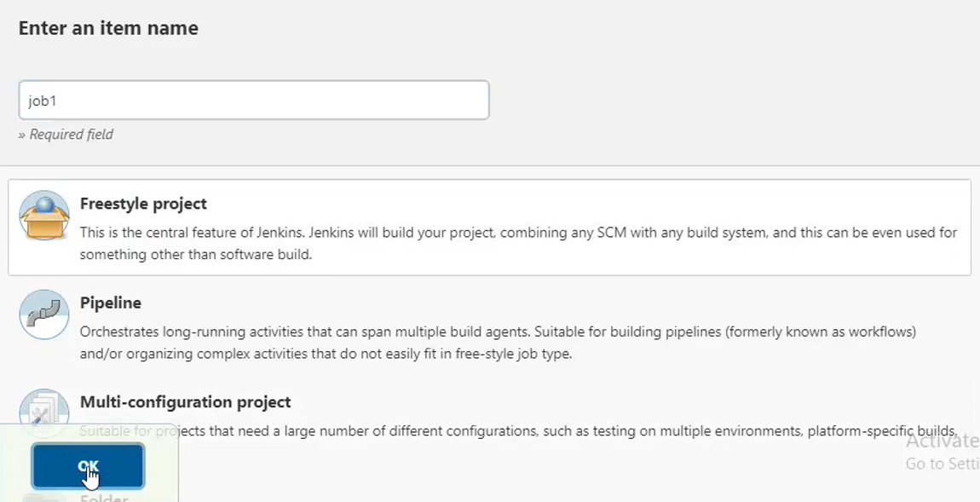This screenshot has height=502, width=980.
Task: Click the Required field notice text
Action: coord(66,134)
